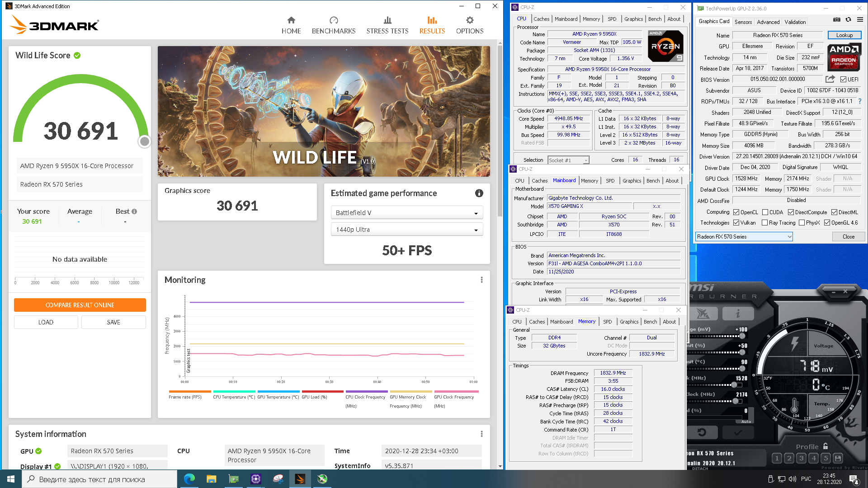Viewport: 868px width, 488px height.
Task: Open the Windows notification center
Action: (854, 479)
